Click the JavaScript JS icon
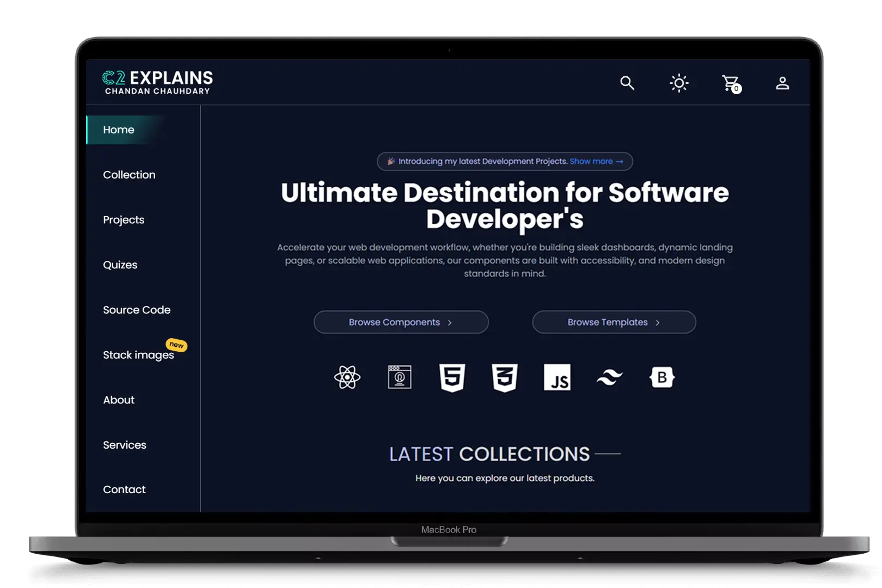The width and height of the screenshot is (882, 588). click(557, 377)
